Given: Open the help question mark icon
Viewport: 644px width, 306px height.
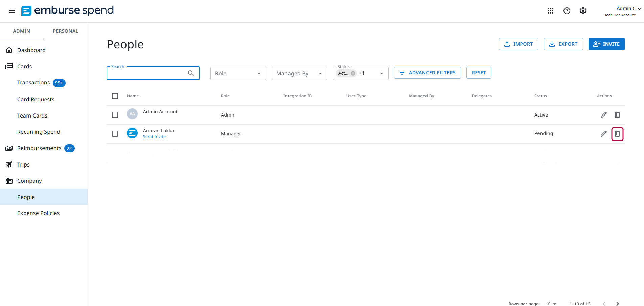Looking at the screenshot, I should point(567,11).
